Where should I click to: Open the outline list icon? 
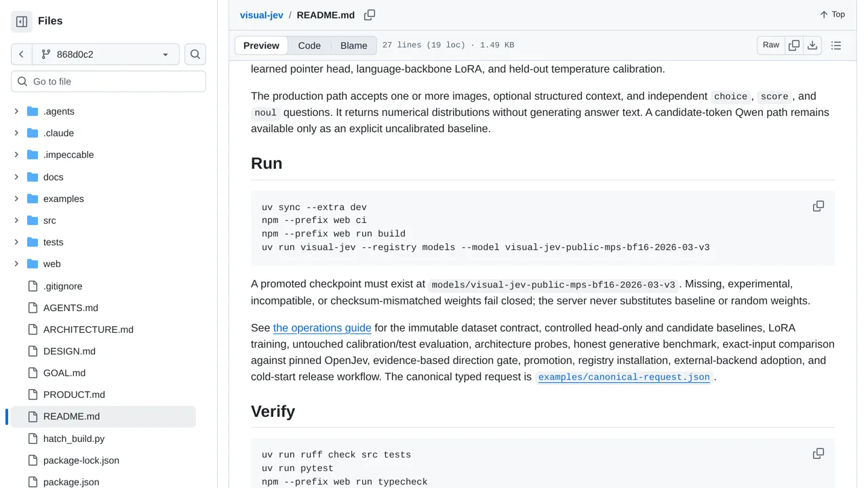[836, 45]
